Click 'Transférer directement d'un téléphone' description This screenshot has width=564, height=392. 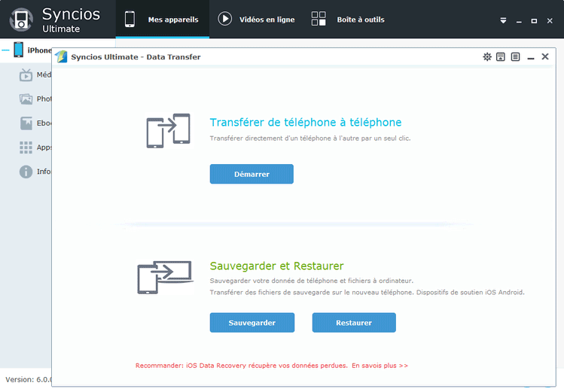pyautogui.click(x=310, y=138)
